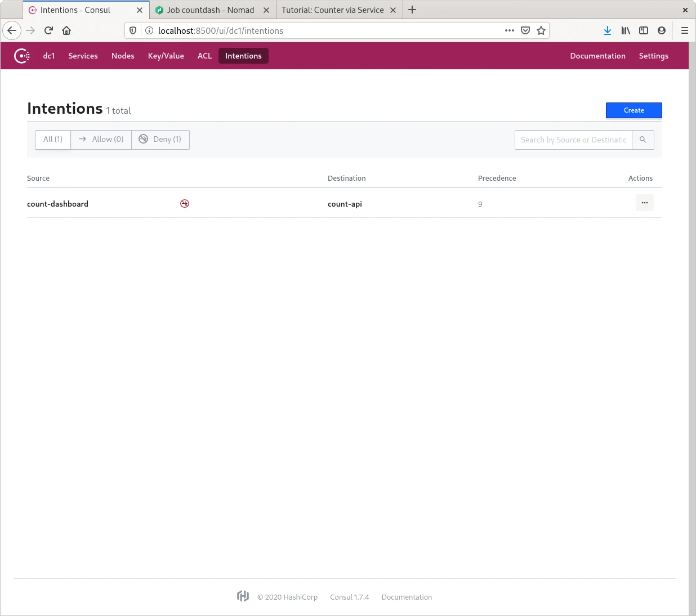
Task: Open actions menu for the count-dashboard intention
Action: coord(644,203)
